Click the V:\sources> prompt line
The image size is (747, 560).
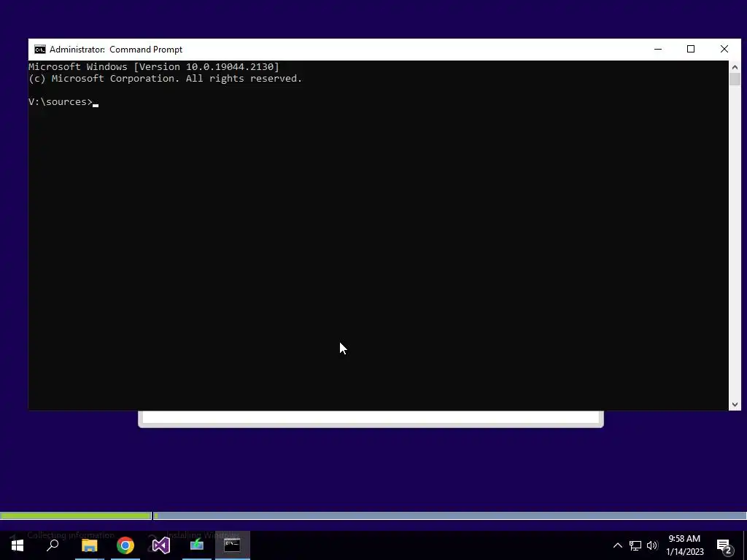pos(61,102)
